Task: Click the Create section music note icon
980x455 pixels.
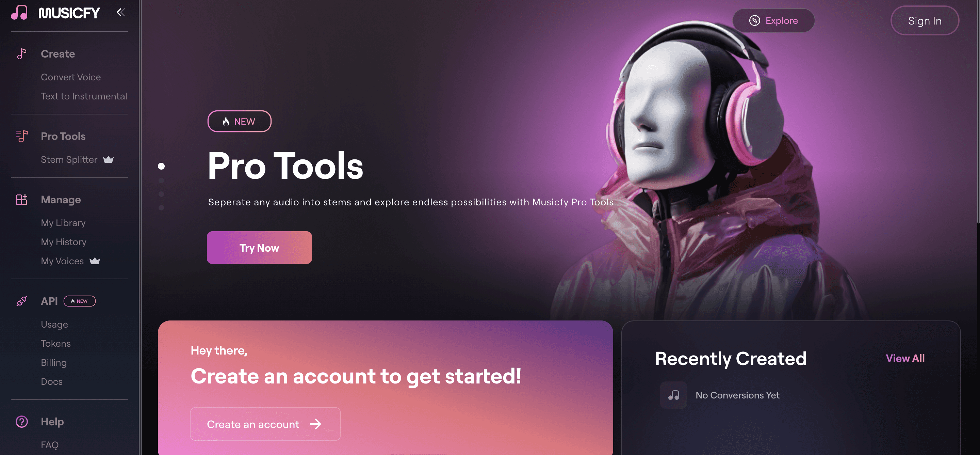Action: click(x=21, y=53)
